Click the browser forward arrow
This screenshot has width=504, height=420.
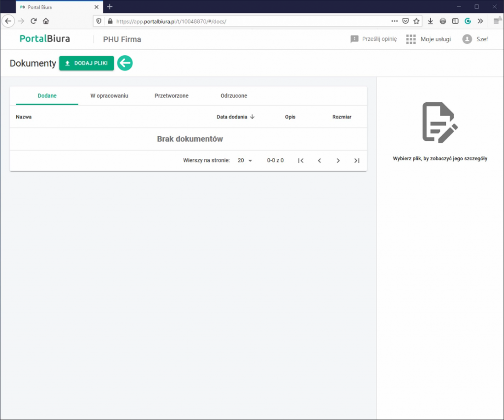(21, 21)
